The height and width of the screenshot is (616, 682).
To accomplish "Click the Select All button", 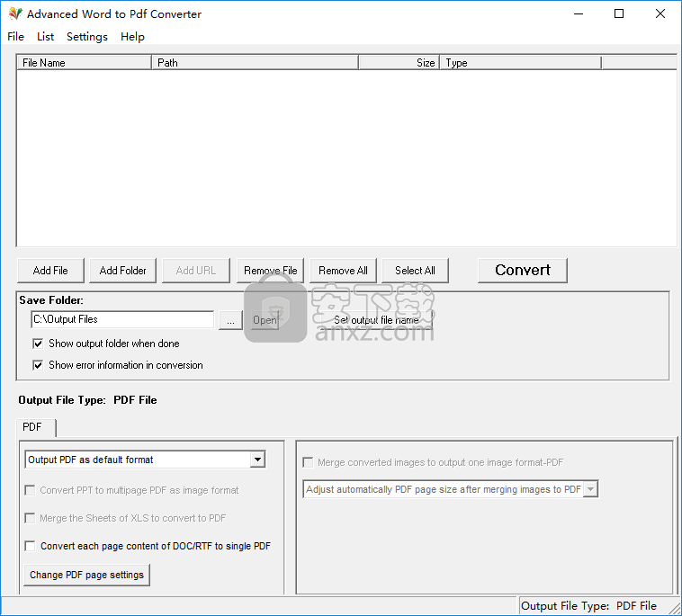I will 415,271.
